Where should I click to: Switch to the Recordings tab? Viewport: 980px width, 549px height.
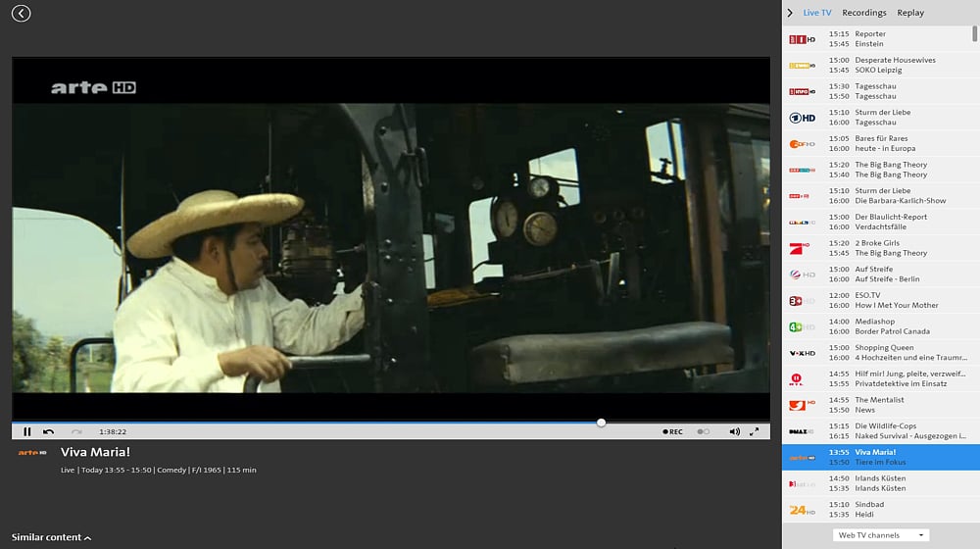[863, 13]
